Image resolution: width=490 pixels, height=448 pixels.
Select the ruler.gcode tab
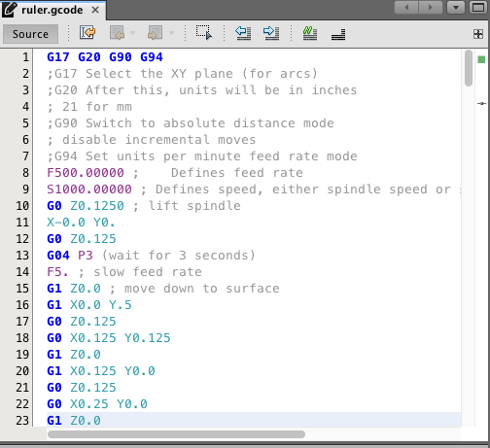[52, 10]
